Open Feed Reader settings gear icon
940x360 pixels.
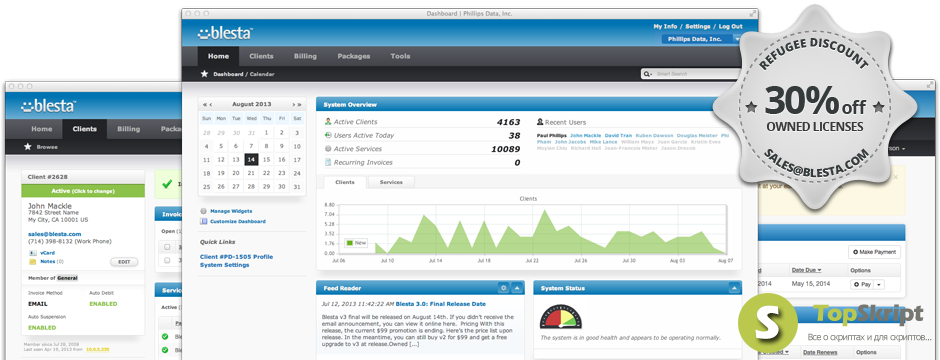tap(504, 288)
